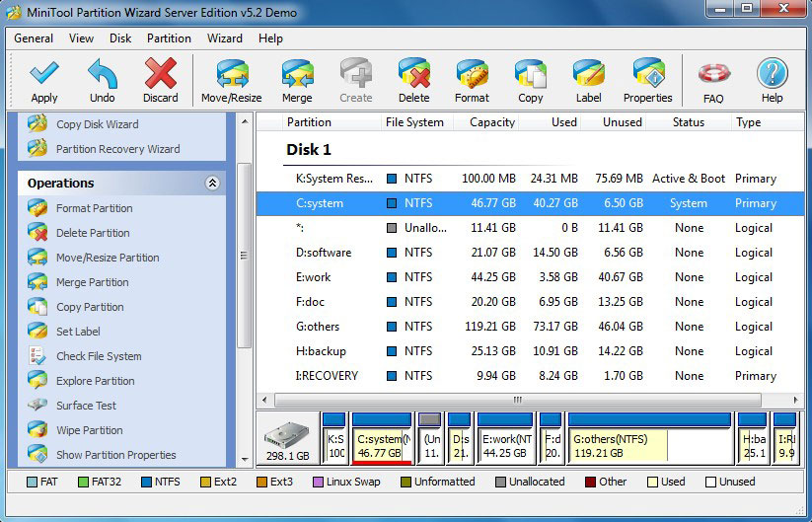Open the View menu

(x=81, y=38)
